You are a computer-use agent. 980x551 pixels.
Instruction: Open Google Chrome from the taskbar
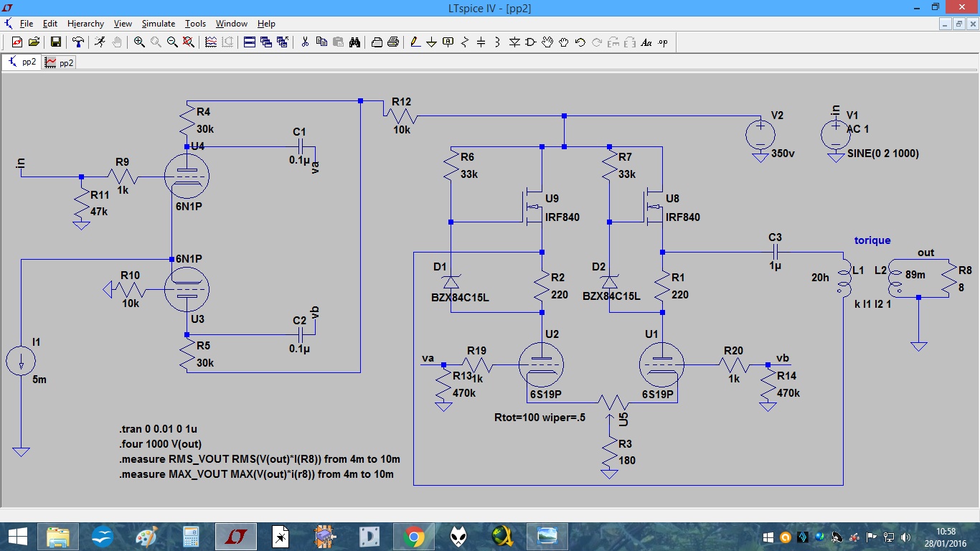coord(414,537)
